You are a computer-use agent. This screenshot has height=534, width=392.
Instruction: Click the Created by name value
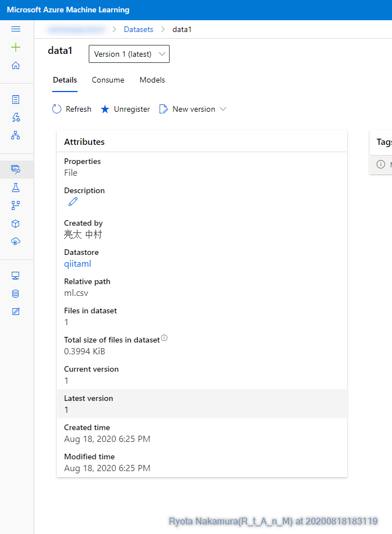83,235
